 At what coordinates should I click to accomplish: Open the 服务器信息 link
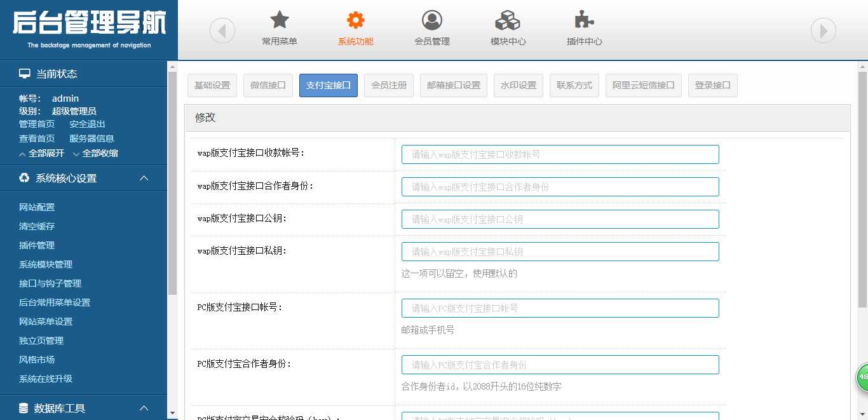(x=92, y=138)
